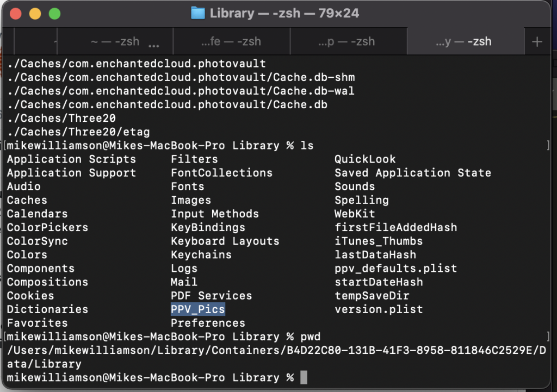Click the yellow minimize window button

35,14
